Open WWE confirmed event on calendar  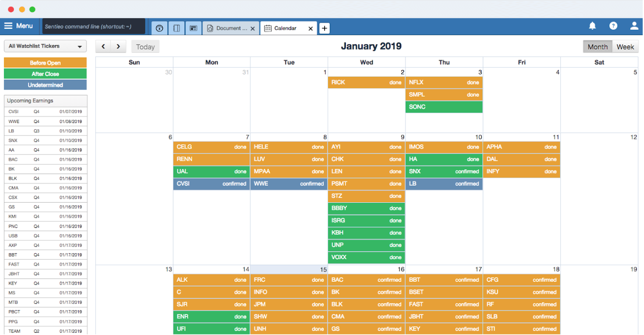(289, 184)
